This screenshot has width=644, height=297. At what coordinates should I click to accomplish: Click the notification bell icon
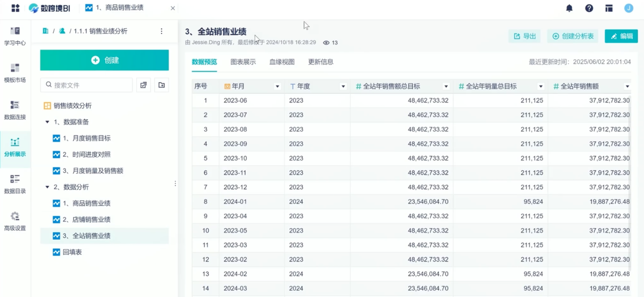tap(569, 8)
